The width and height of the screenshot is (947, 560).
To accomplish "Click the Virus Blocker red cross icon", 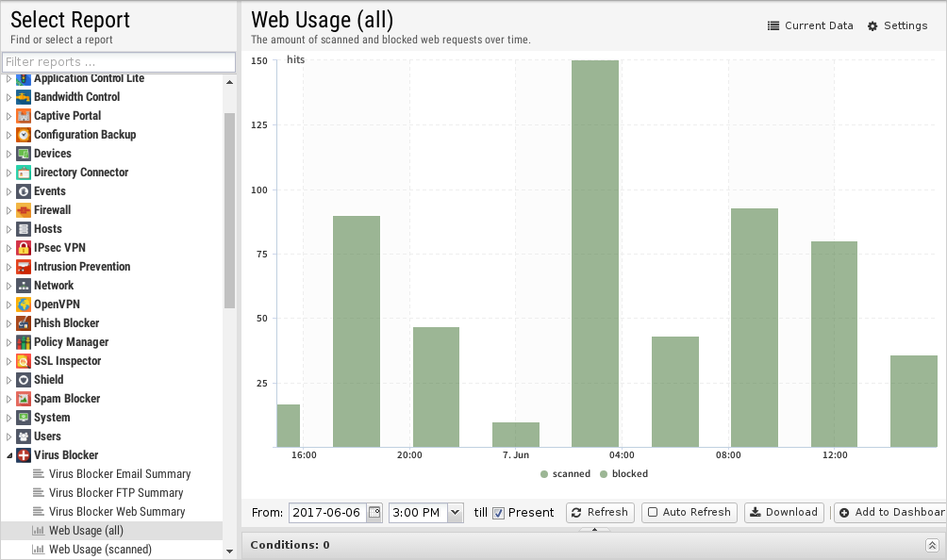I will coord(23,455).
